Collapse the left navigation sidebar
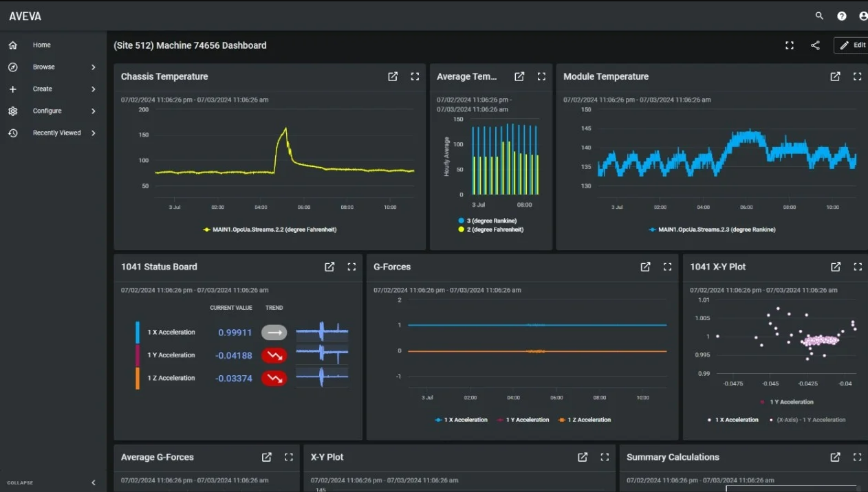 click(x=94, y=482)
